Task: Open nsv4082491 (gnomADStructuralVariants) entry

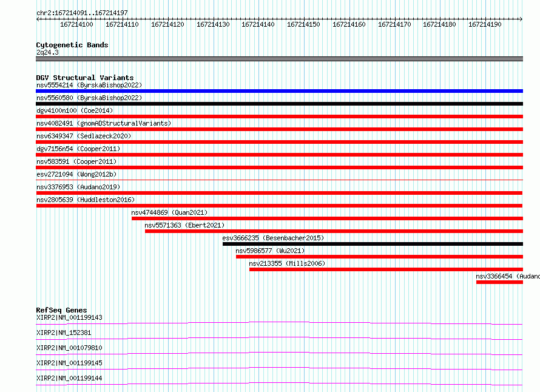Action: tap(104, 123)
